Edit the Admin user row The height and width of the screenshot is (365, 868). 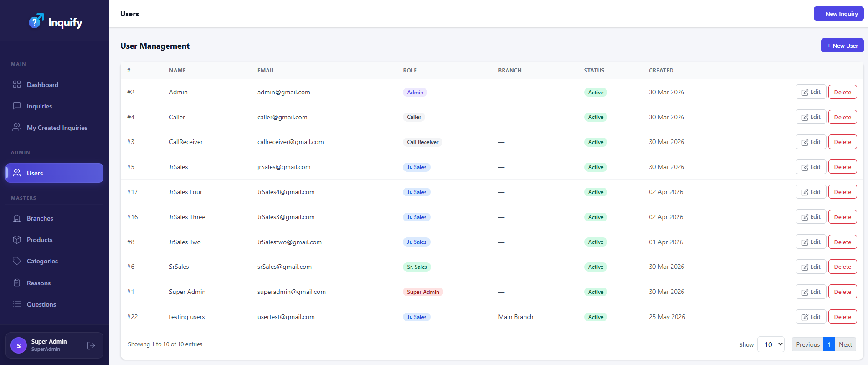[811, 92]
